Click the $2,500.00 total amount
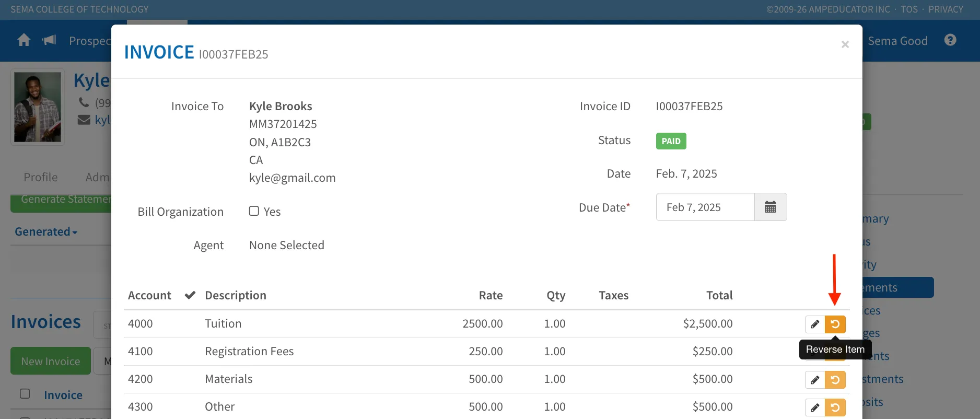Image resolution: width=980 pixels, height=419 pixels. tap(708, 324)
